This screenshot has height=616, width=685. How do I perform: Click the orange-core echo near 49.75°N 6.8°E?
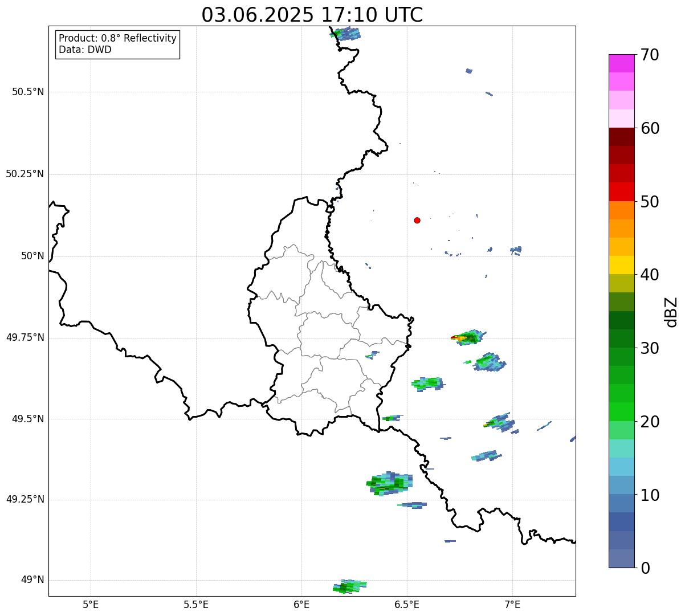(468, 337)
